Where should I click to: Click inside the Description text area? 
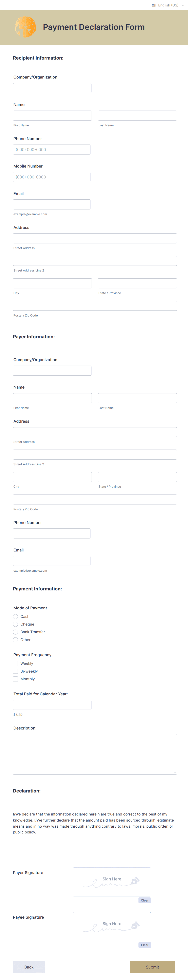[95, 753]
